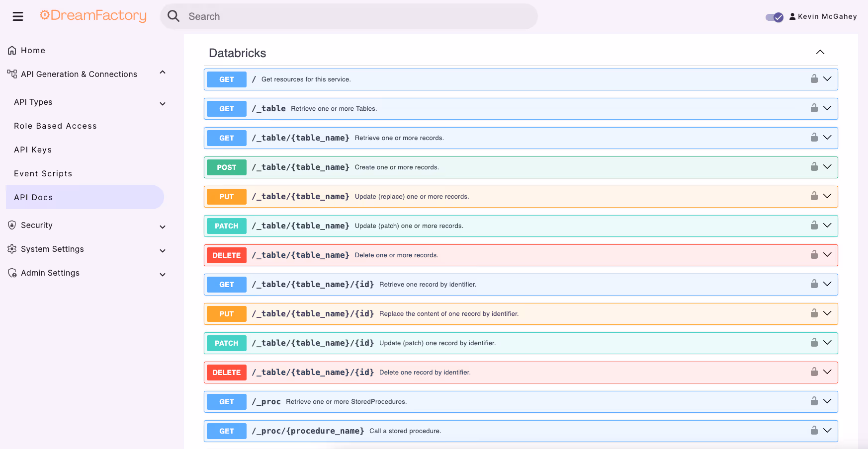
Task: Open Role Based Access page
Action: [55, 126]
